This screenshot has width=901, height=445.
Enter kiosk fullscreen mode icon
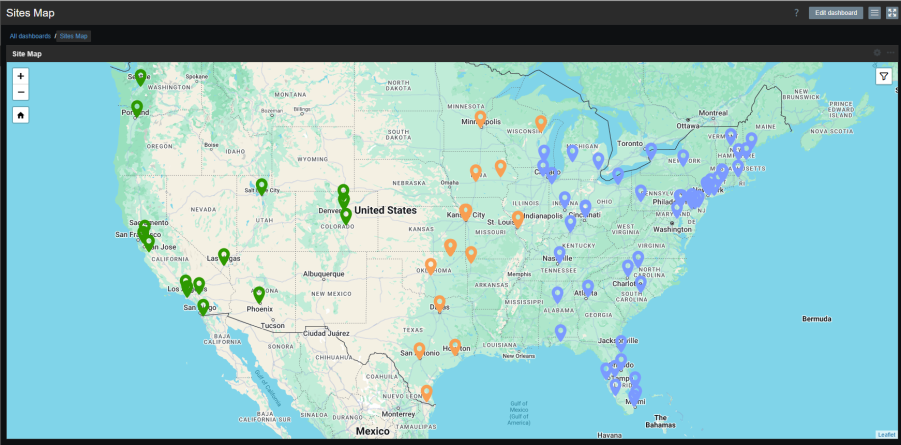892,13
